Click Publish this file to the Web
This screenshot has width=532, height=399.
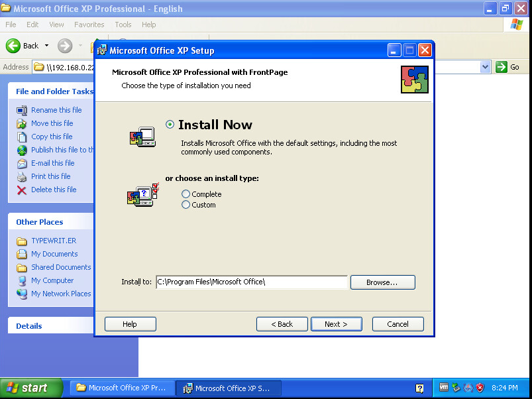[x=62, y=150]
